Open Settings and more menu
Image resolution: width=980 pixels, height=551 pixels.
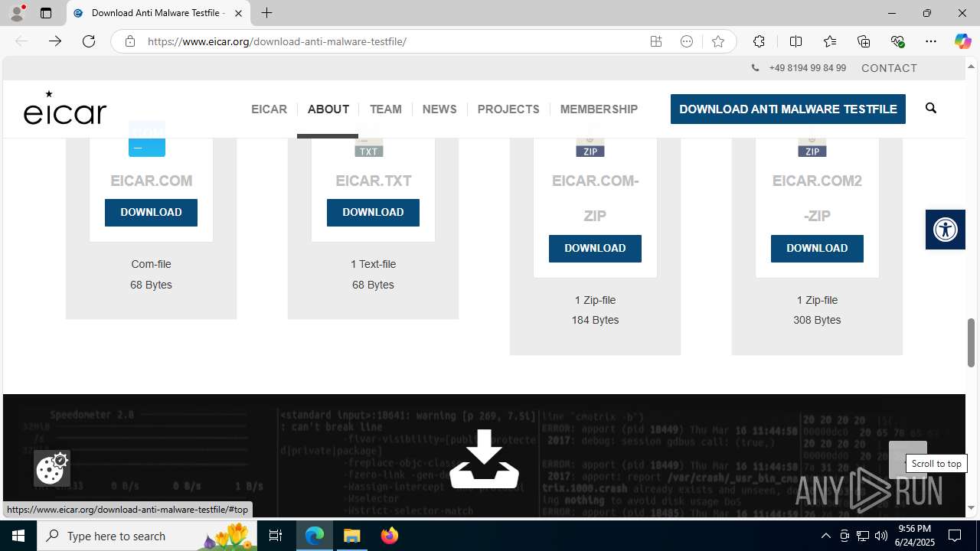click(x=931, y=41)
